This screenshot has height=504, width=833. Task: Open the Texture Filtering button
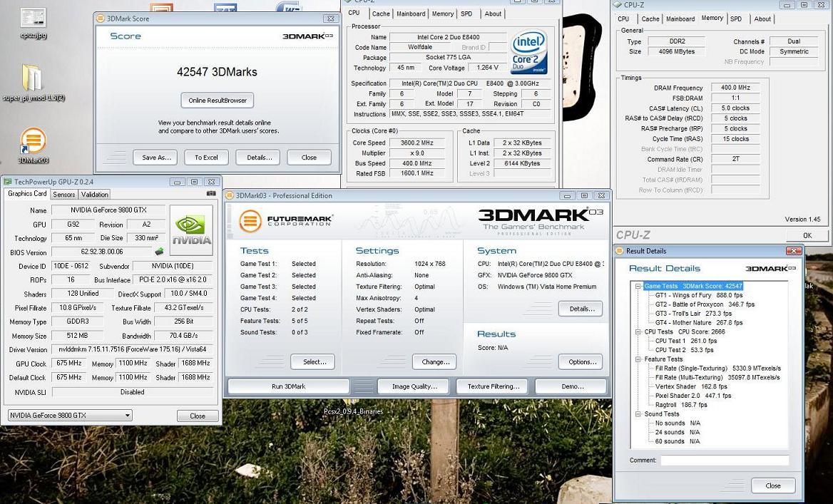494,386
